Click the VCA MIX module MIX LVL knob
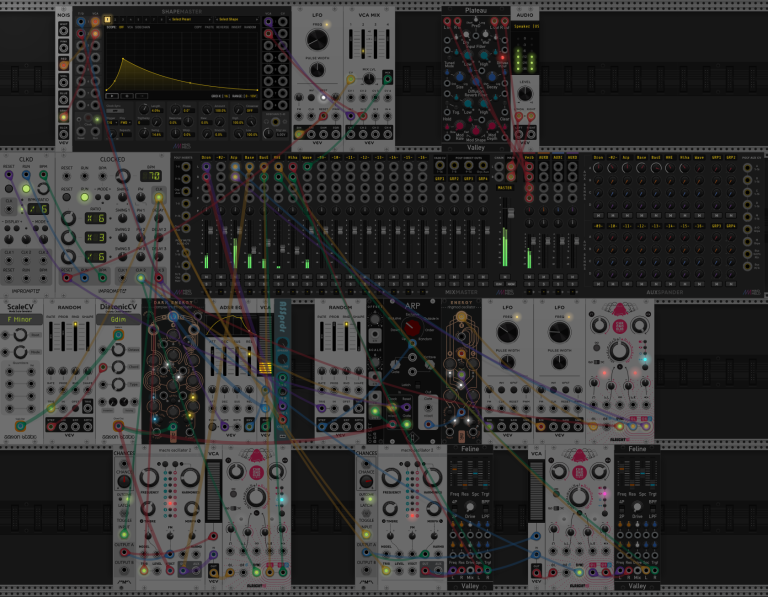 click(x=369, y=78)
